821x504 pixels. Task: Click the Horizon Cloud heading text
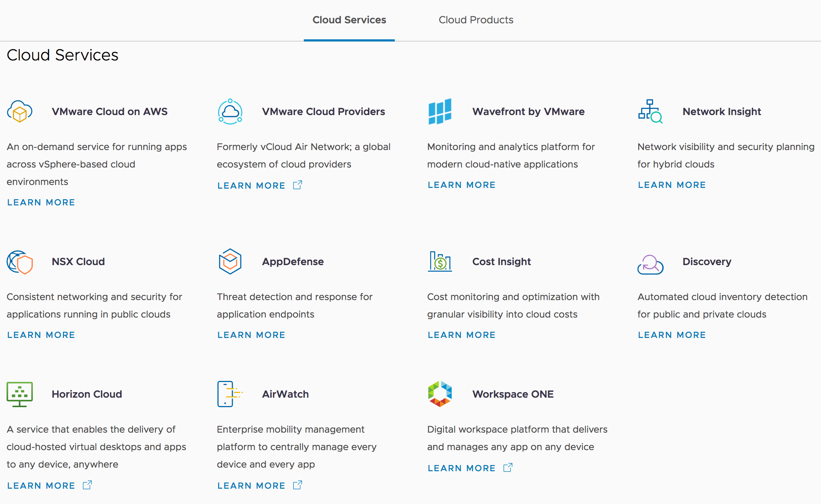point(87,394)
